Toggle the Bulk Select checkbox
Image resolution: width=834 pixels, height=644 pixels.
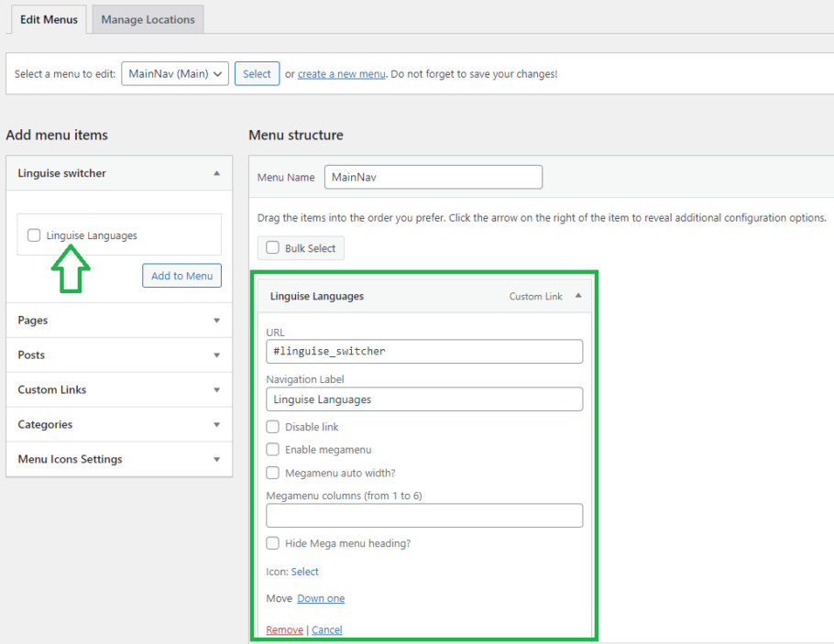click(272, 248)
